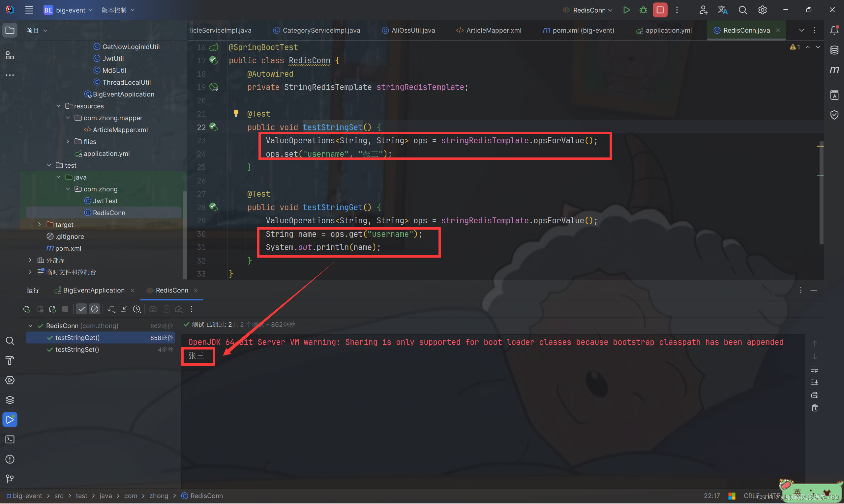Toggle soft-wrap in console
Screen dimensions: 844x504
coord(814,369)
